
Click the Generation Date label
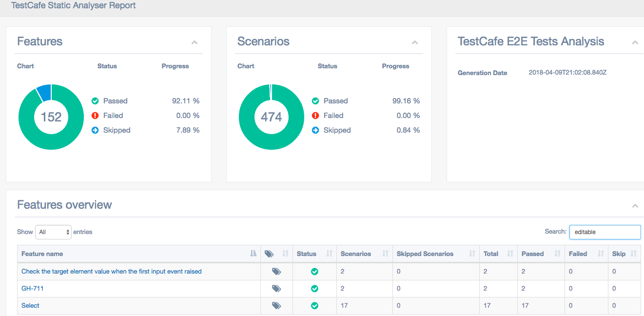[482, 73]
